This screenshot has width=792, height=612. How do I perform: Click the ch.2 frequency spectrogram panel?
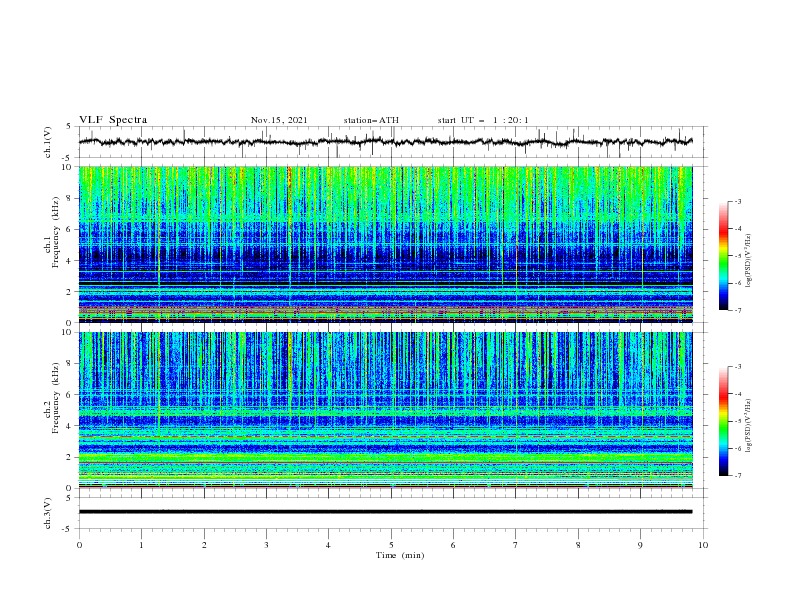click(386, 410)
